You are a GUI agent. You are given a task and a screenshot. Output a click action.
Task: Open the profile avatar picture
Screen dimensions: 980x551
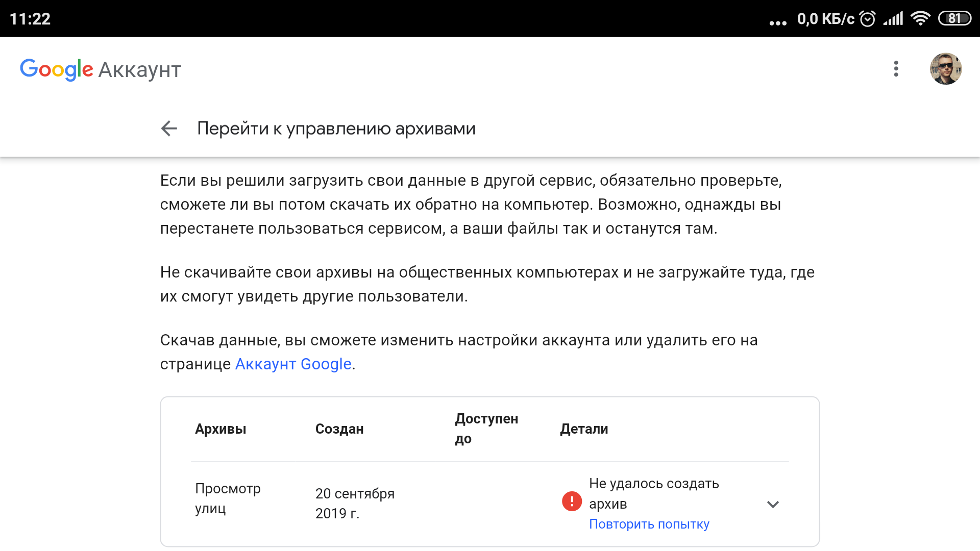(946, 69)
